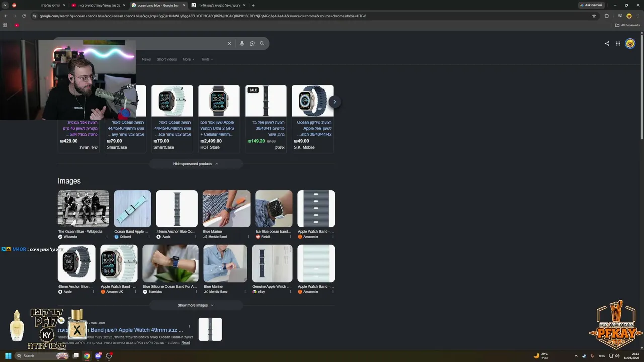The height and width of the screenshot is (362, 644).
Task: Collapse with Hide sponsored products
Action: pos(195,164)
